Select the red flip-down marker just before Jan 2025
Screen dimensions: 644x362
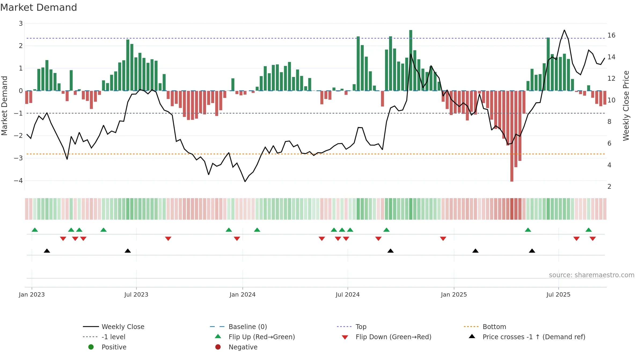(443, 239)
